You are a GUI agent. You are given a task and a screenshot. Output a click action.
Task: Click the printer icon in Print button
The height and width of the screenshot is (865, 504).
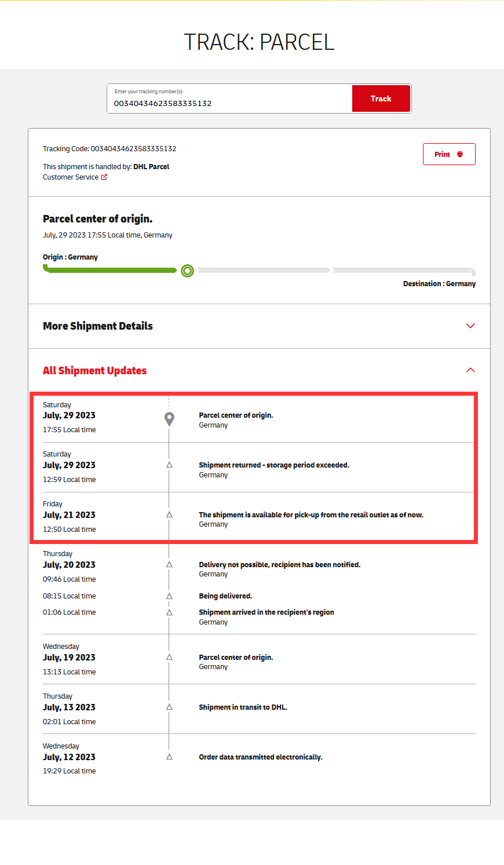[x=460, y=154]
